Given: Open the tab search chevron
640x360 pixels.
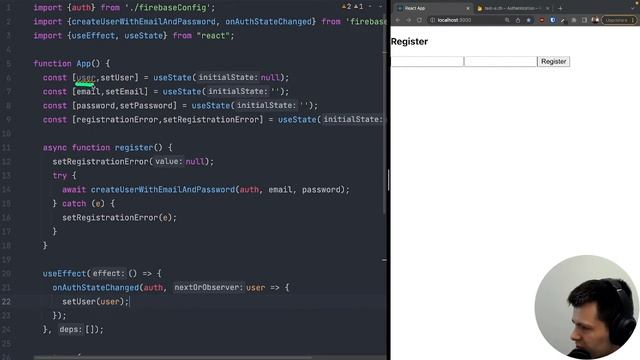Looking at the screenshot, I should coord(633,8).
